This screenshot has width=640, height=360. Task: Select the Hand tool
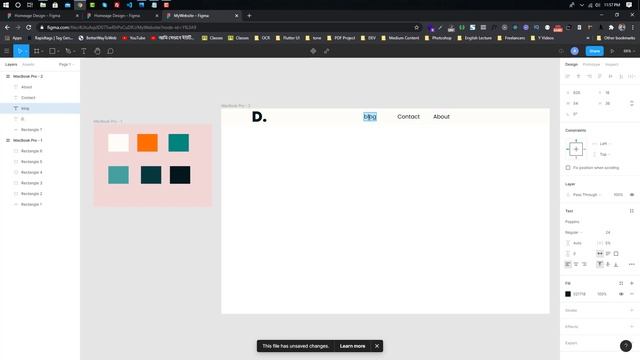pyautogui.click(x=97, y=51)
